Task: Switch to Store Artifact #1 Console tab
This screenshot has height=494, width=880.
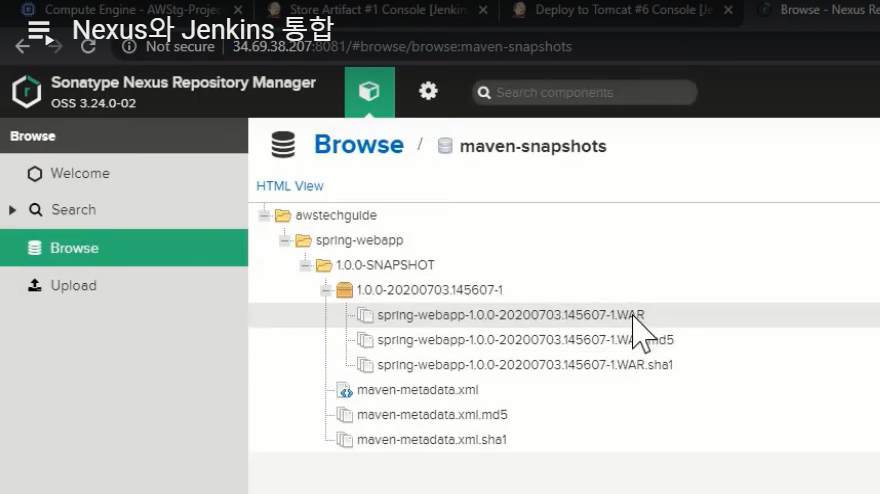Action: coord(378,10)
